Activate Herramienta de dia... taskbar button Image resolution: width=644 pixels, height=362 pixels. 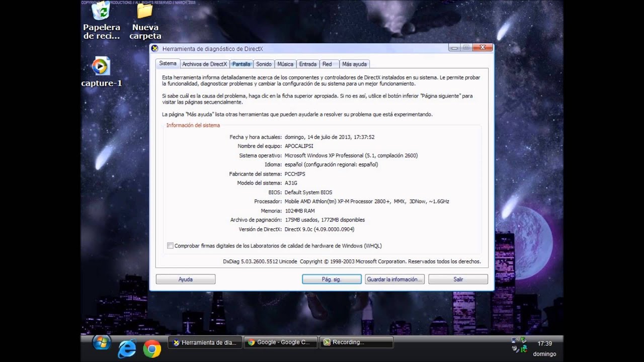pos(205,342)
